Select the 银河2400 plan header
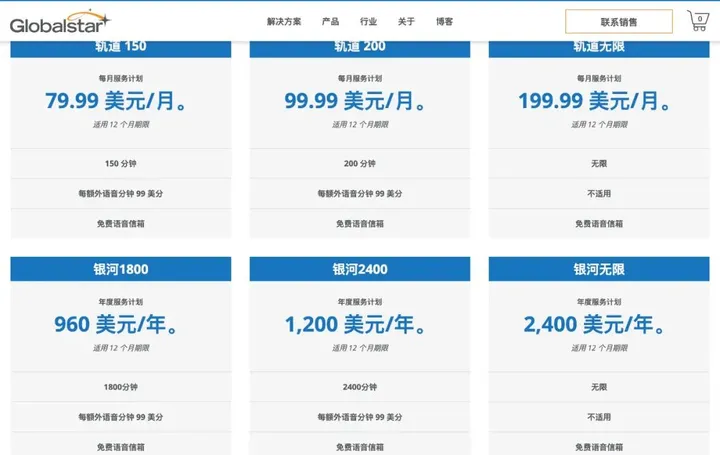The width and height of the screenshot is (720, 455). point(360,269)
